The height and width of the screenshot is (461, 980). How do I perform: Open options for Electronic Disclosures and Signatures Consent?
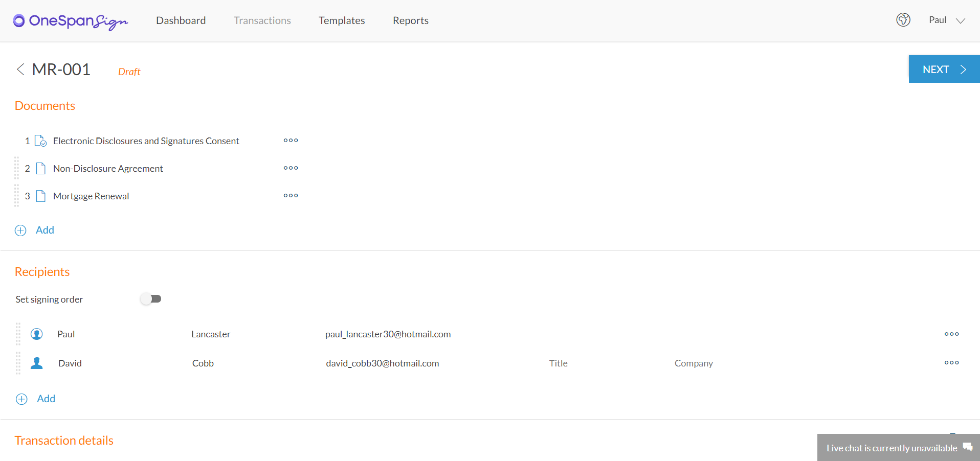291,141
